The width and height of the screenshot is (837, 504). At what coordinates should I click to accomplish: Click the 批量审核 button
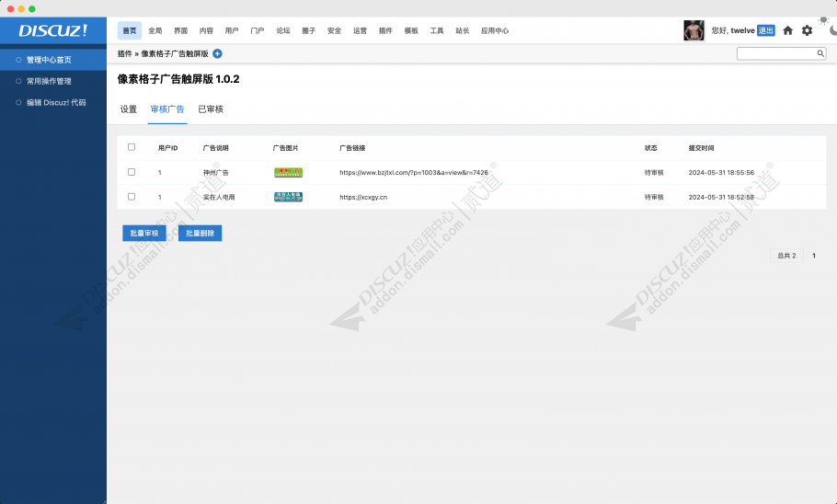pos(144,234)
